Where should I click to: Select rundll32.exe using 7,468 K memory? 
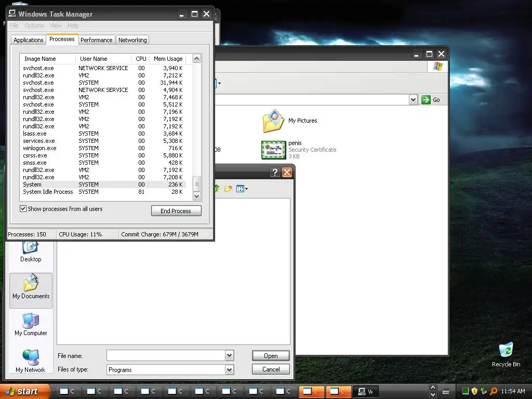point(103,97)
